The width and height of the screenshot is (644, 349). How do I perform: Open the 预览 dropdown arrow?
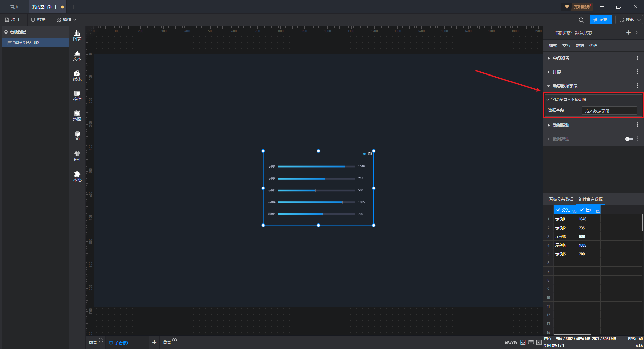[639, 20]
